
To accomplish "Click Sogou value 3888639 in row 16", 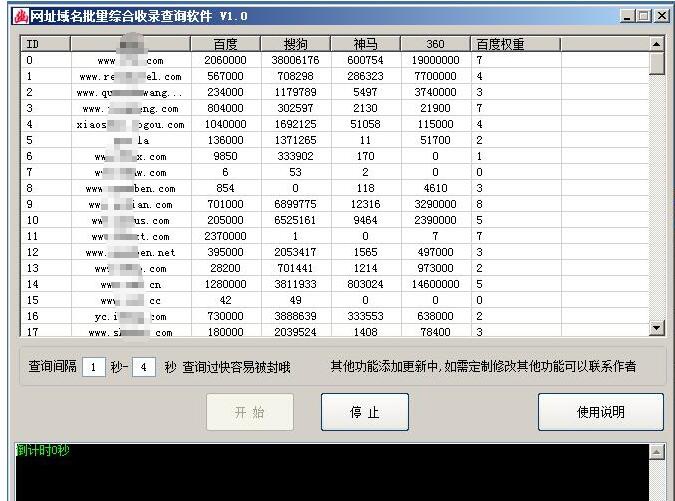I will [295, 316].
